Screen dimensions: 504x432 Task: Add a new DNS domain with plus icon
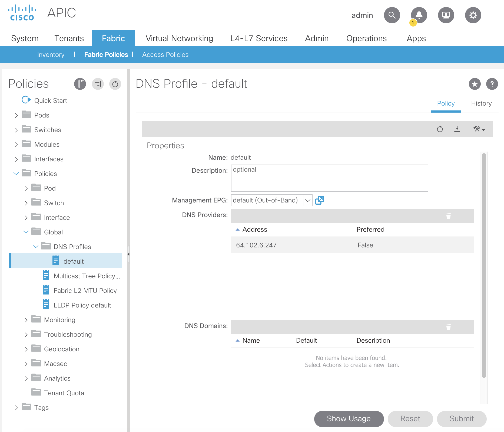click(467, 327)
